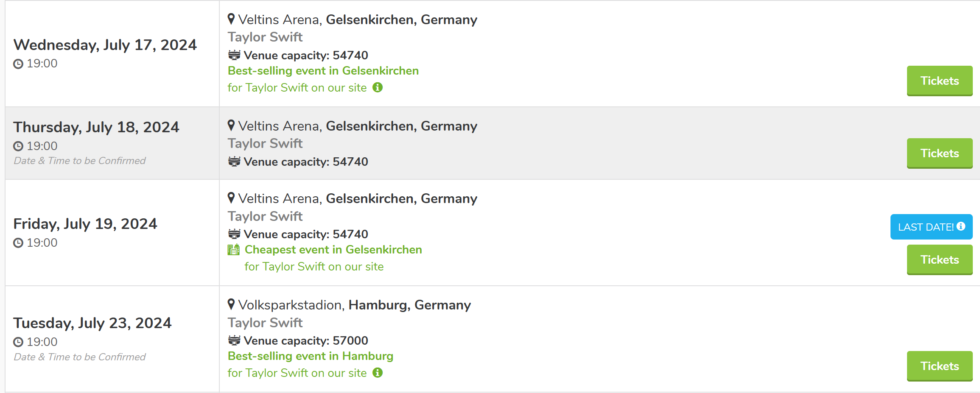Open Tickets for Thursday July 18 show
This screenshot has width=980, height=393.
pyautogui.click(x=939, y=153)
